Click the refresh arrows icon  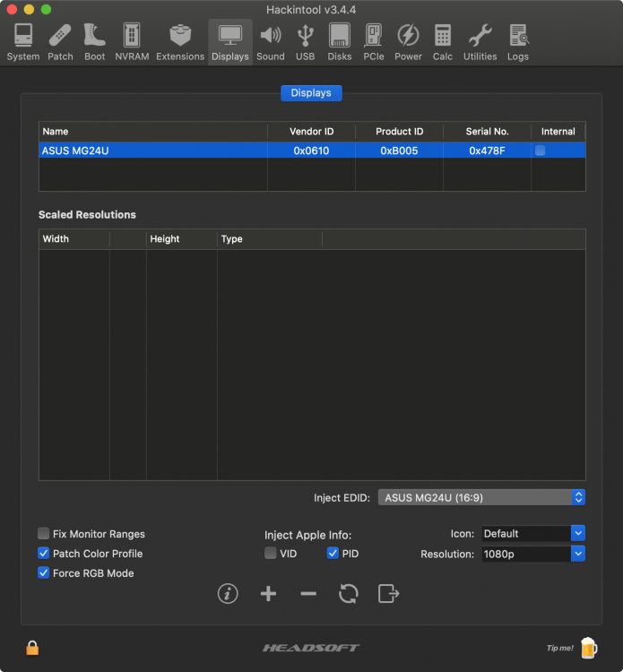[348, 593]
